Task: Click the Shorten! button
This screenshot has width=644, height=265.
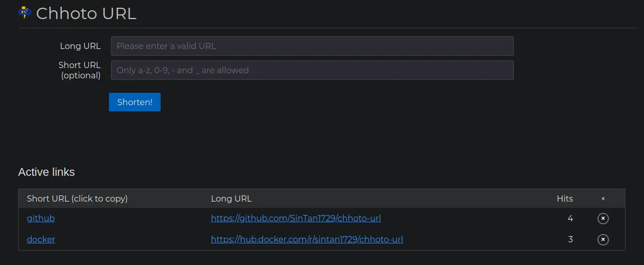Action: point(135,102)
